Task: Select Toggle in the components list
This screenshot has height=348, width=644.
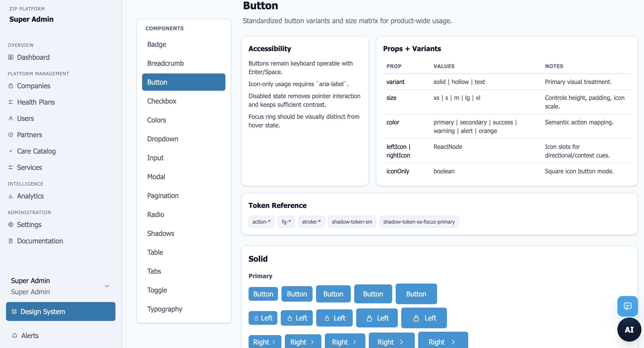Action: tap(157, 290)
